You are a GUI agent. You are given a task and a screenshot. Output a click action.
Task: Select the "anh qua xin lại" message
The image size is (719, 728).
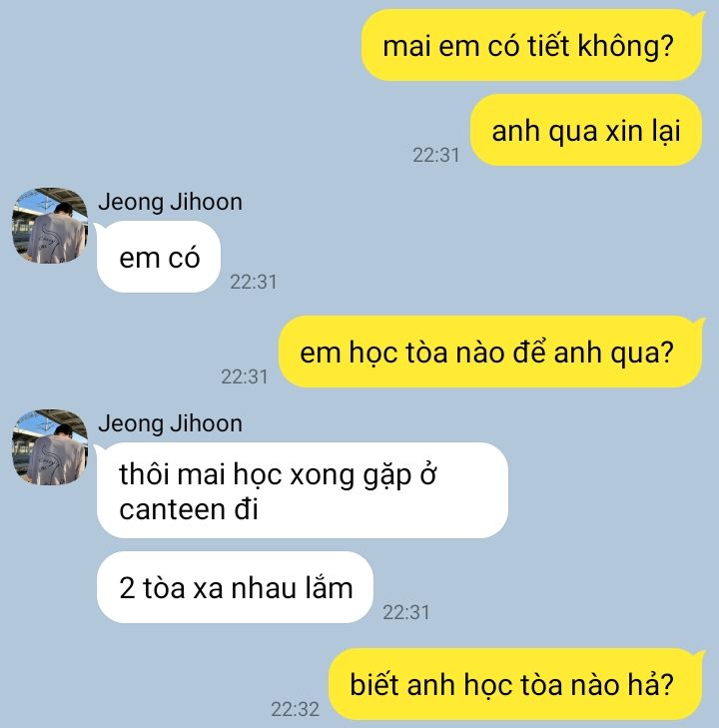[587, 130]
